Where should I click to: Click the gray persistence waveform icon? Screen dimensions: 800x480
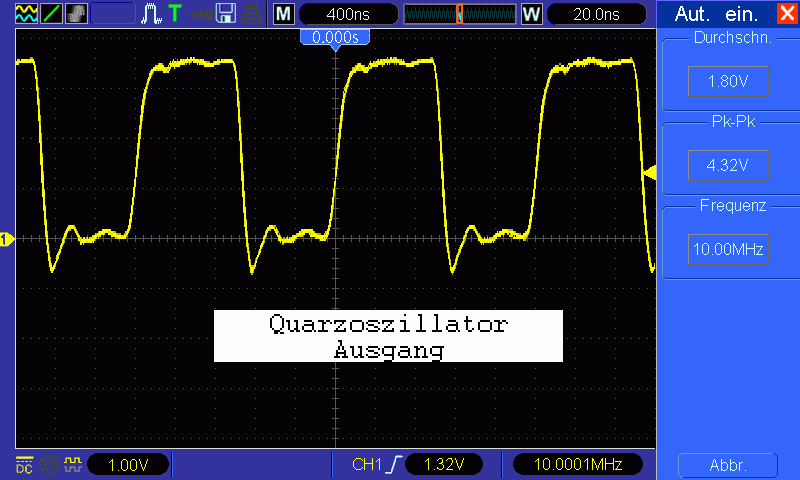click(77, 13)
